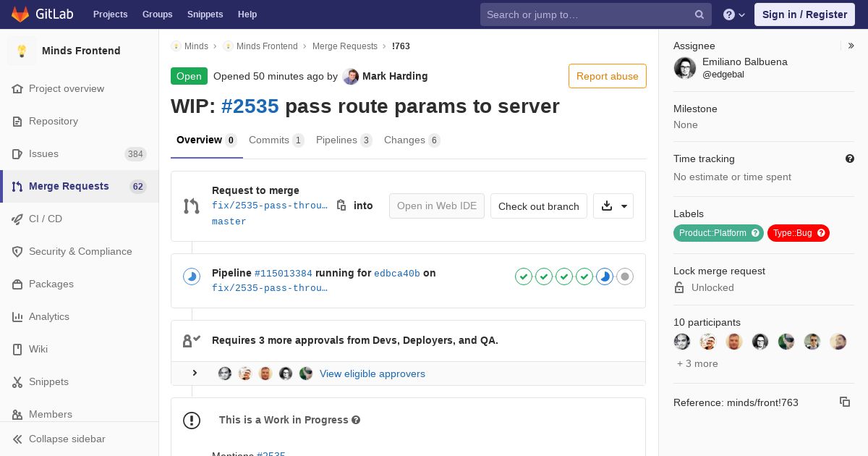Click the first passed pipeline stage icon
Screen dimensions: 868x456
pos(524,276)
